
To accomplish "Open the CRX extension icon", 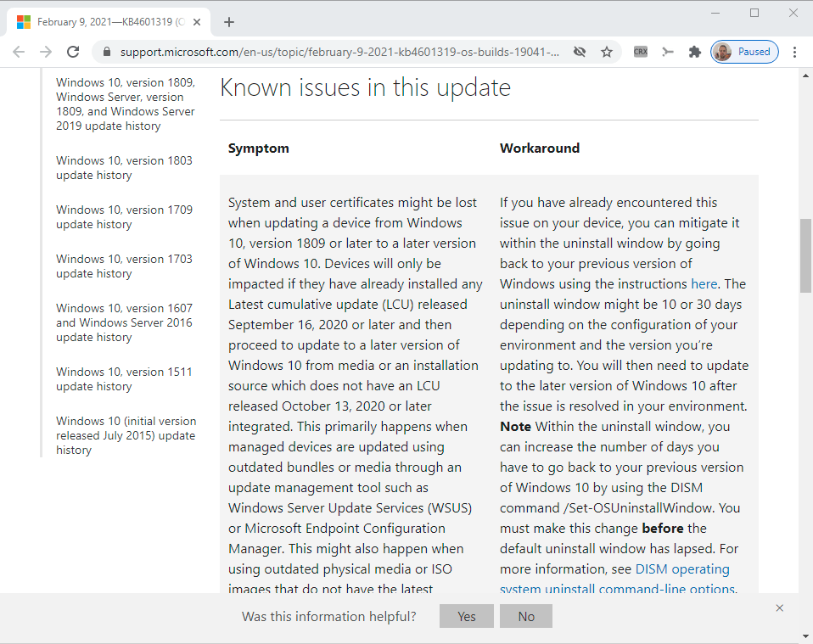I will click(641, 52).
